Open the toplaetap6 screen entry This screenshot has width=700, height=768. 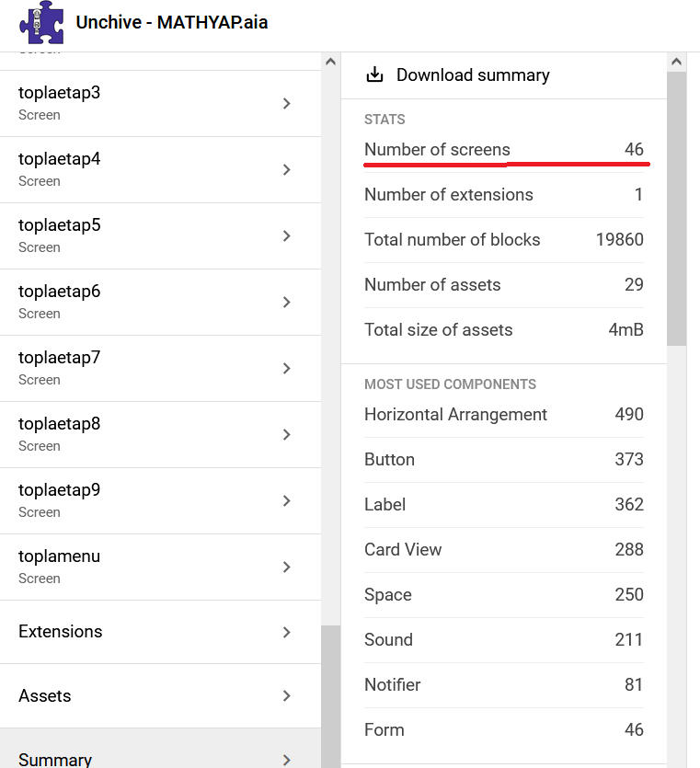[x=138, y=302]
